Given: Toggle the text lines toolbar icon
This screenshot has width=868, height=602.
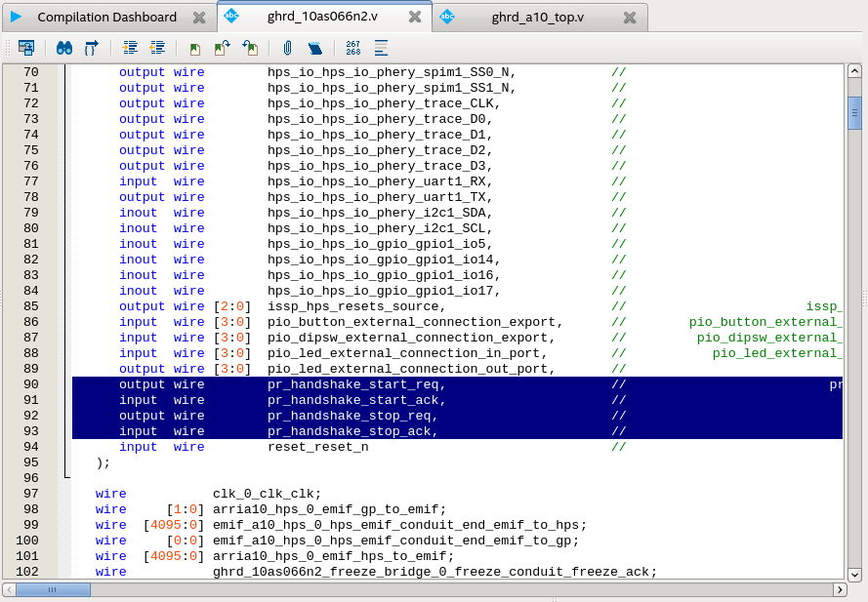Looking at the screenshot, I should 381,47.
